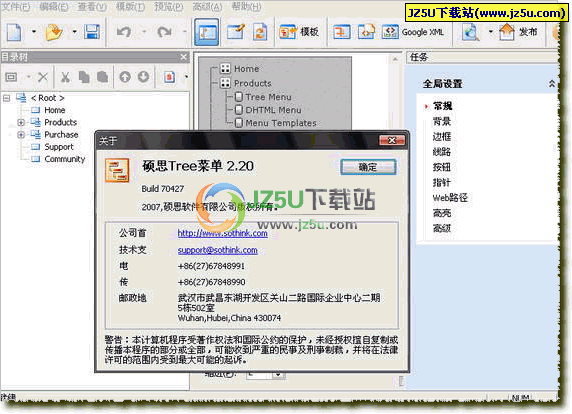This screenshot has height=414, width=572.
Task: Open the 模板(T) menu
Action: [x=130, y=6]
